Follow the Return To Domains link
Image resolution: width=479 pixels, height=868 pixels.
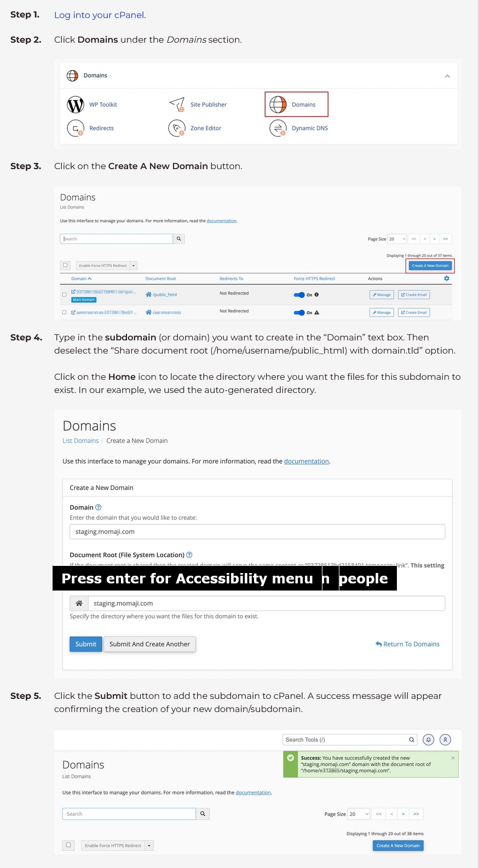[407, 644]
